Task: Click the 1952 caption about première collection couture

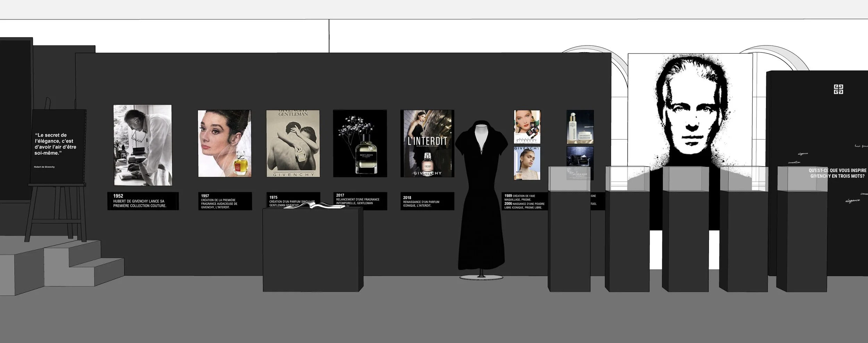Action: click(x=143, y=201)
